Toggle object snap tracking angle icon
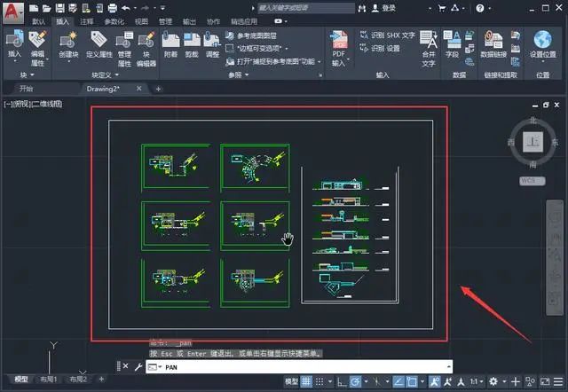This screenshot has width=568, height=392. pyautogui.click(x=398, y=381)
